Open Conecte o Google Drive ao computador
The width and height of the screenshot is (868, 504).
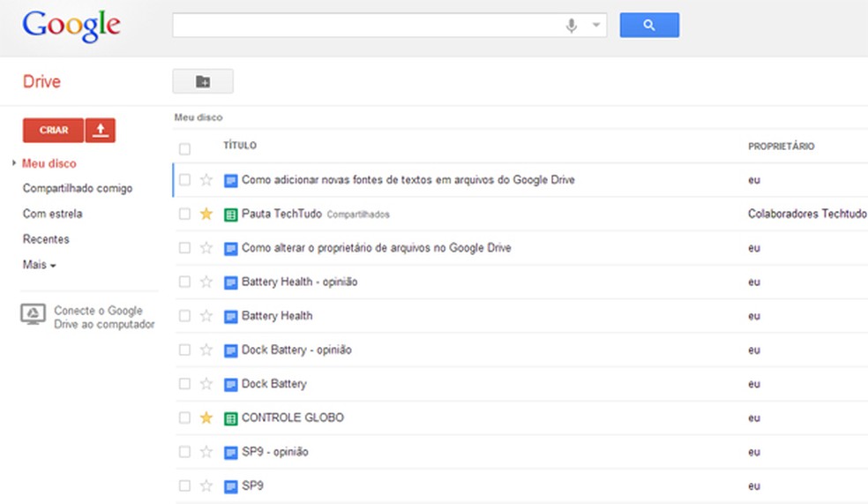point(104,318)
